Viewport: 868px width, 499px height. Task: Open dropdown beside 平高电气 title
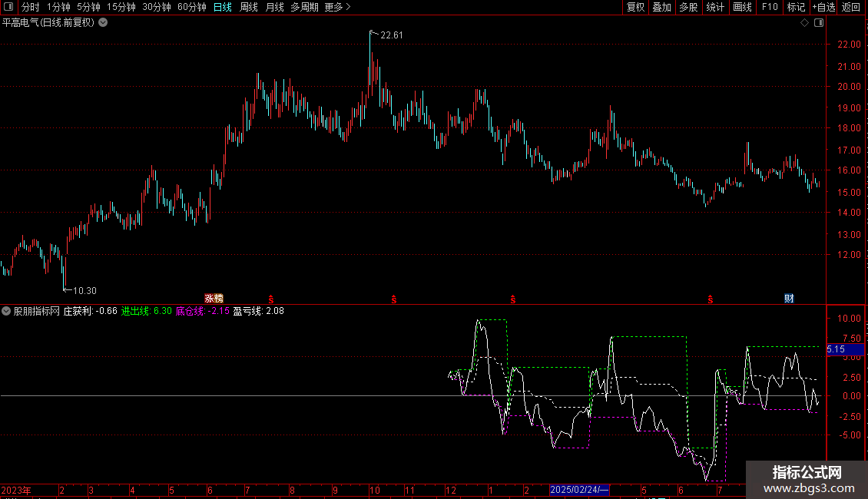coord(103,23)
